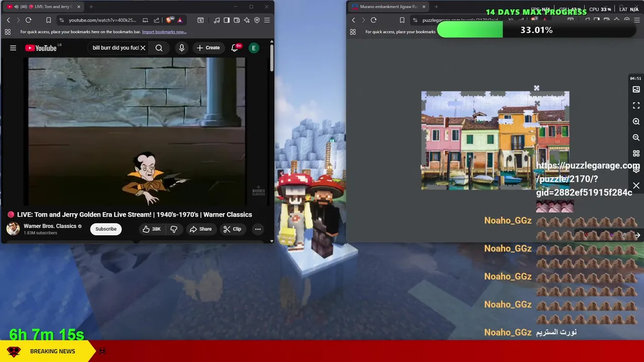Zoom in on the jigsaw puzzle
Screen dimensions: 644x362
[636, 122]
